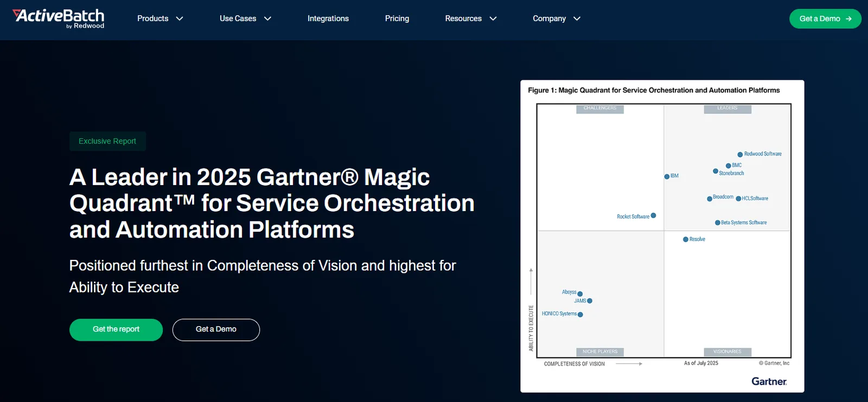Viewport: 868px width, 402px height.
Task: Click the arrow icon in header demo button
Action: (x=848, y=18)
